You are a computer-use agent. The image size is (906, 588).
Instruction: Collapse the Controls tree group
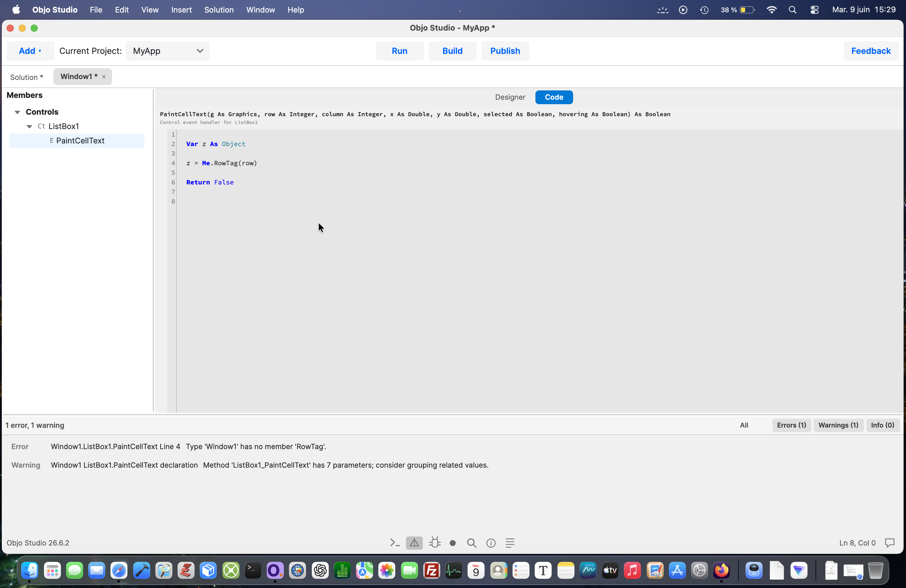coord(17,112)
